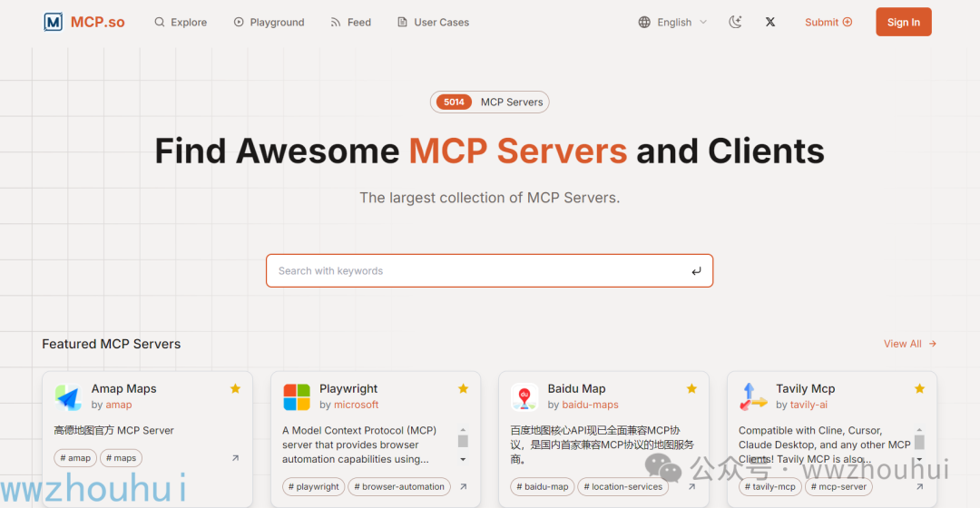Click the enter arrow icon in search box
The height and width of the screenshot is (508, 980).
tap(696, 271)
